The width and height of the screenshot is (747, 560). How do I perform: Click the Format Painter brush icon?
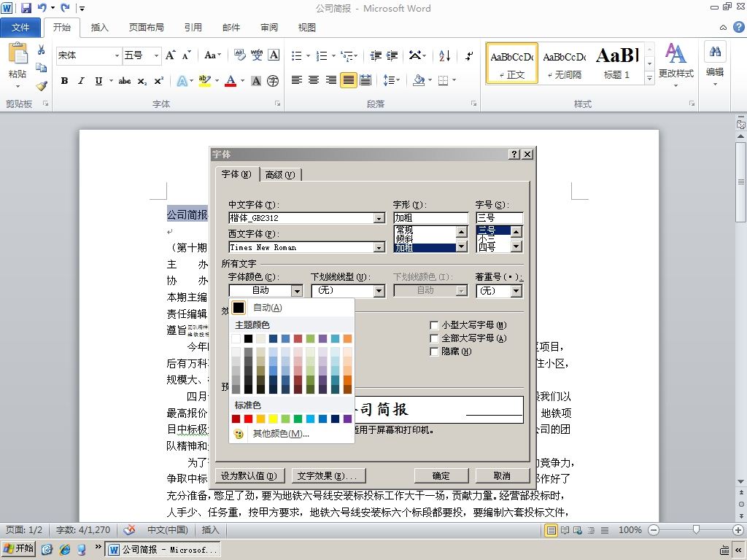42,86
